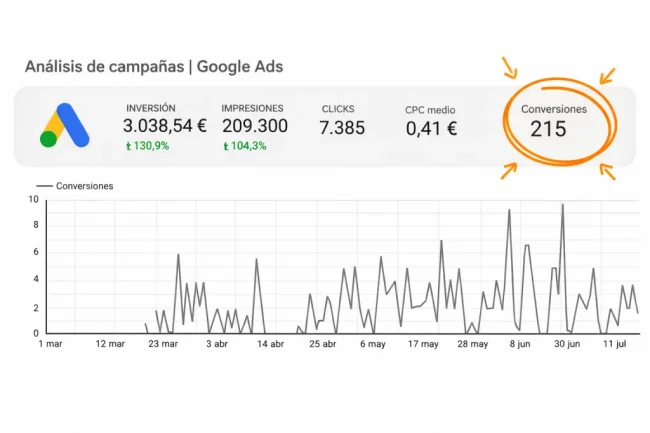Image resolution: width=650 pixels, height=433 pixels.
Task: Click the Conversiones chart legend entry
Action: tap(75, 186)
